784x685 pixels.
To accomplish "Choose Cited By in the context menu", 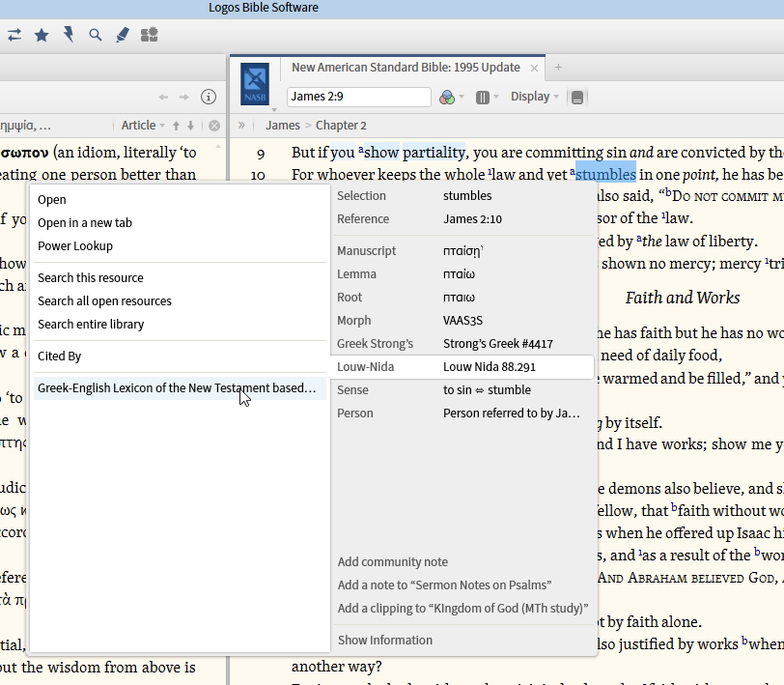I will (x=180, y=357).
